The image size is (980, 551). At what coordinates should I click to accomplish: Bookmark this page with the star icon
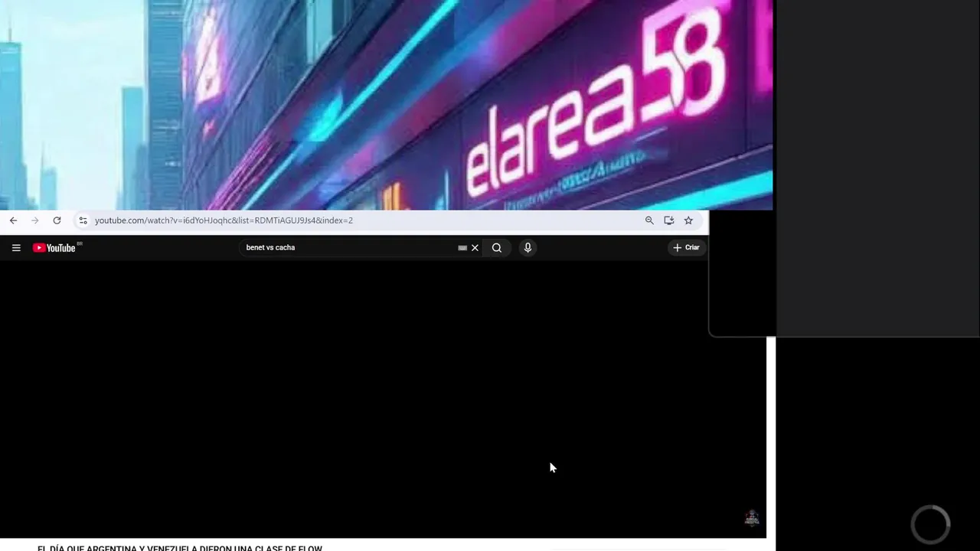pyautogui.click(x=688, y=220)
